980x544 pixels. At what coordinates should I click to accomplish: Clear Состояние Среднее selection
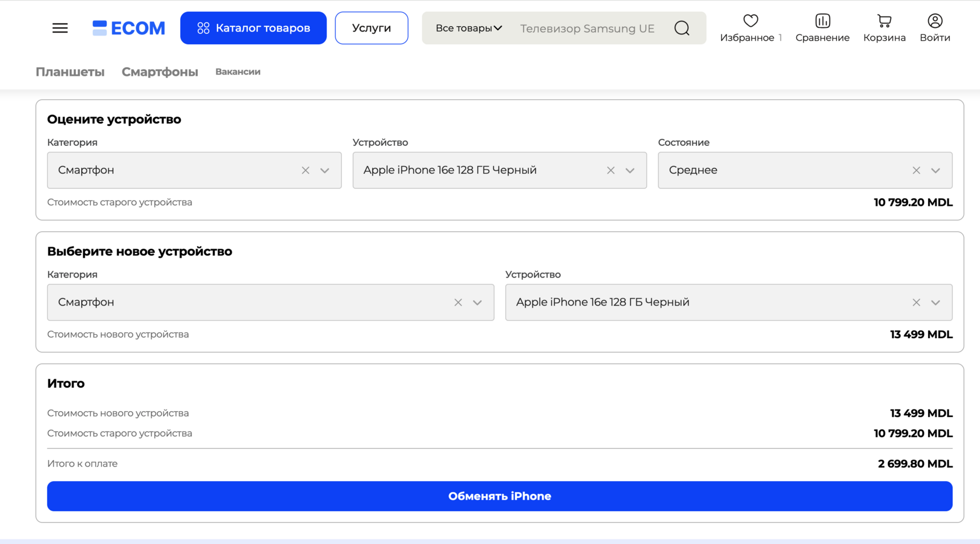tap(916, 170)
